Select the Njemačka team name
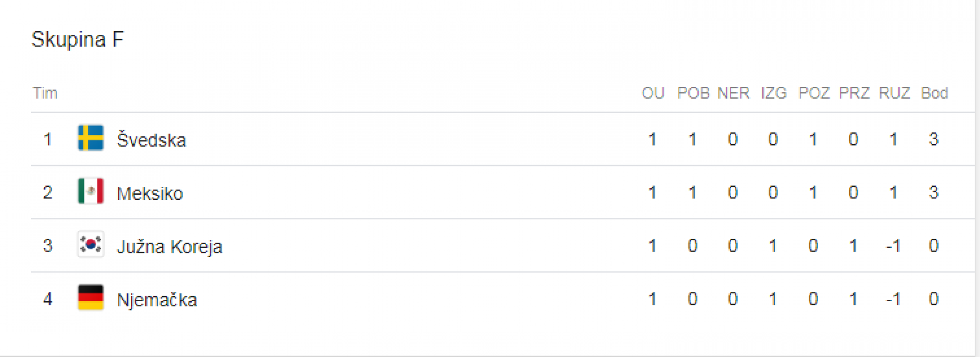The width and height of the screenshot is (980, 357). [x=157, y=300]
